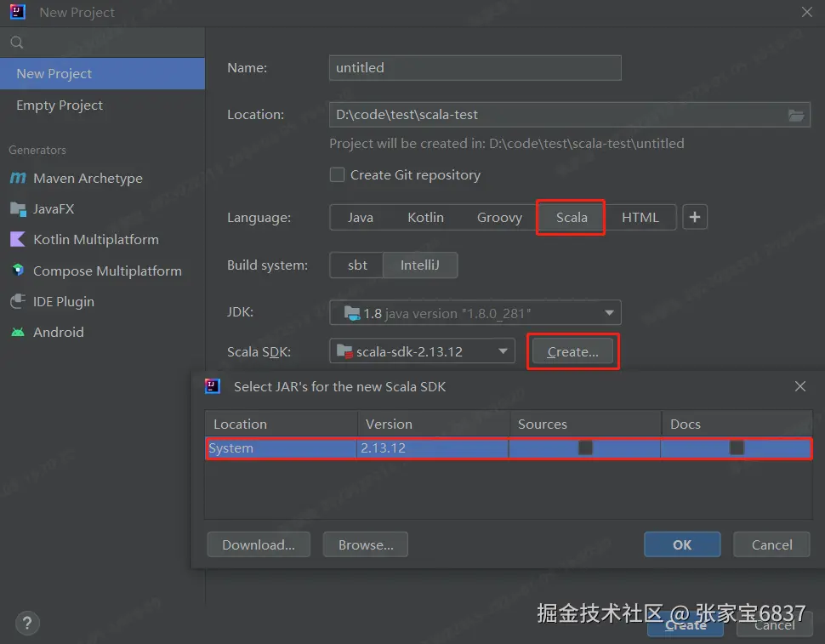The width and height of the screenshot is (825, 644).
Task: Click the JavaFX generator icon
Action: 18,209
